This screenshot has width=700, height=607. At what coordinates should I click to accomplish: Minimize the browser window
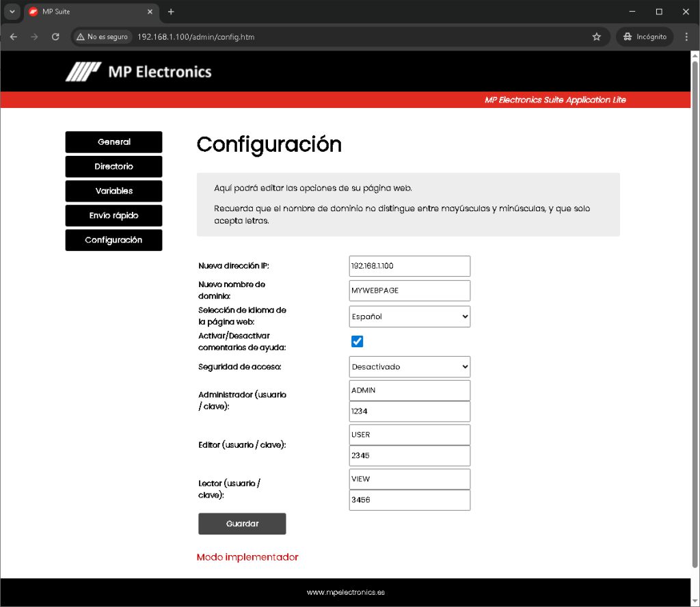pyautogui.click(x=632, y=12)
